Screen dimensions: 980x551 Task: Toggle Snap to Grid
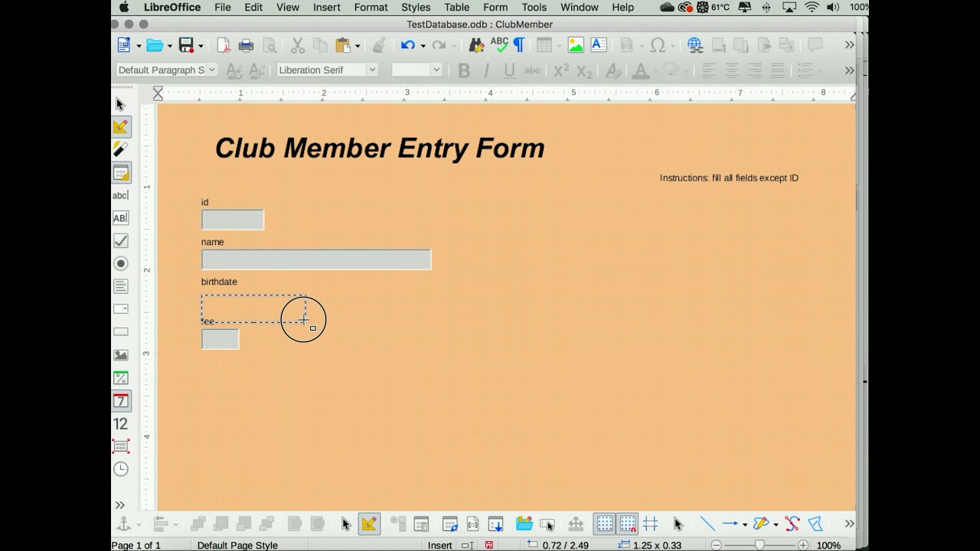pos(628,524)
